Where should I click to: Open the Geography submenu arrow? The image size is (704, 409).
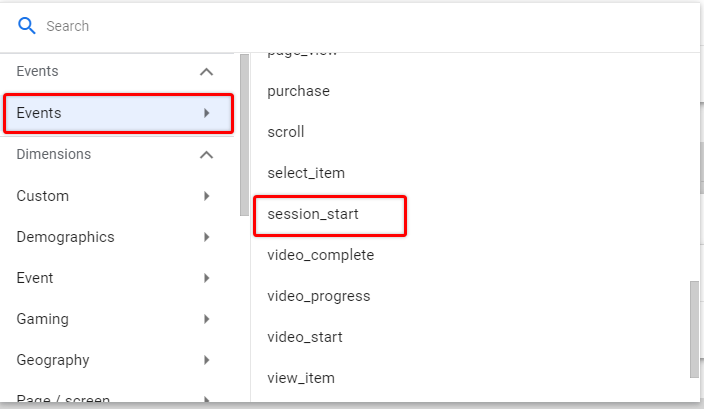pos(207,360)
